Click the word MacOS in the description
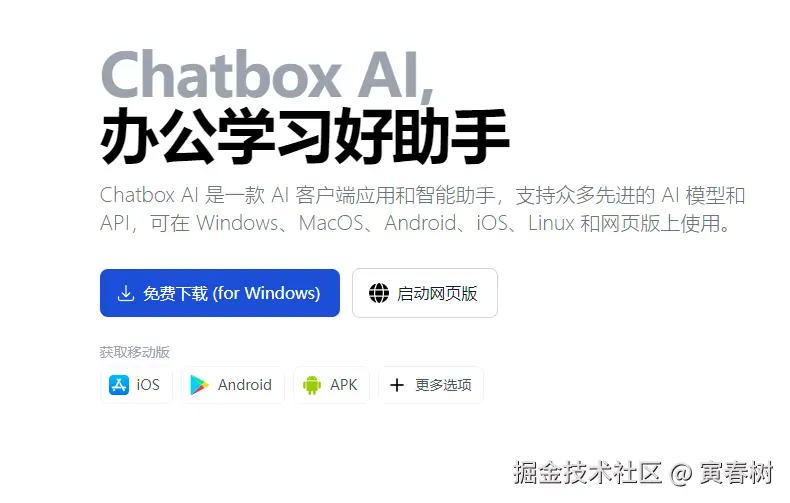The height and width of the screenshot is (503, 790). click(331, 223)
